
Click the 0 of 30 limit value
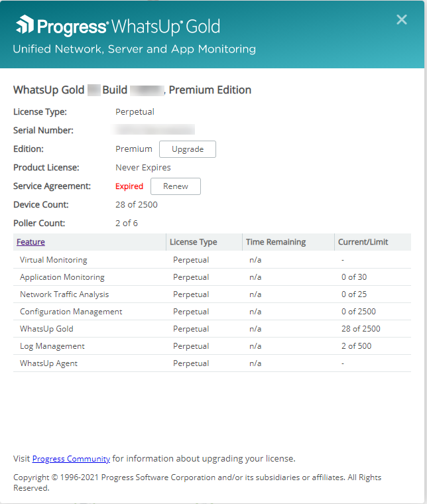coord(354,277)
